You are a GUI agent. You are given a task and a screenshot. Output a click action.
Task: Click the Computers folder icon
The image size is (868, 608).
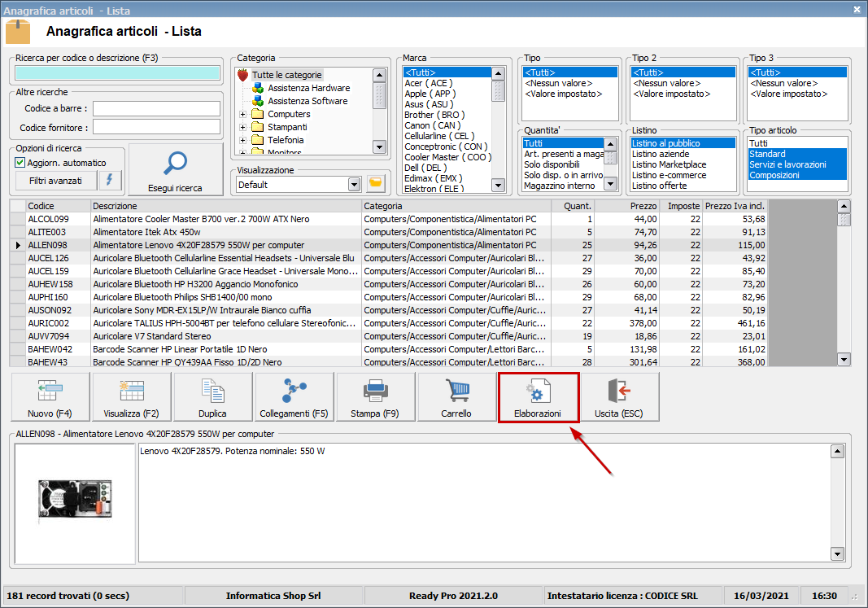pos(257,114)
